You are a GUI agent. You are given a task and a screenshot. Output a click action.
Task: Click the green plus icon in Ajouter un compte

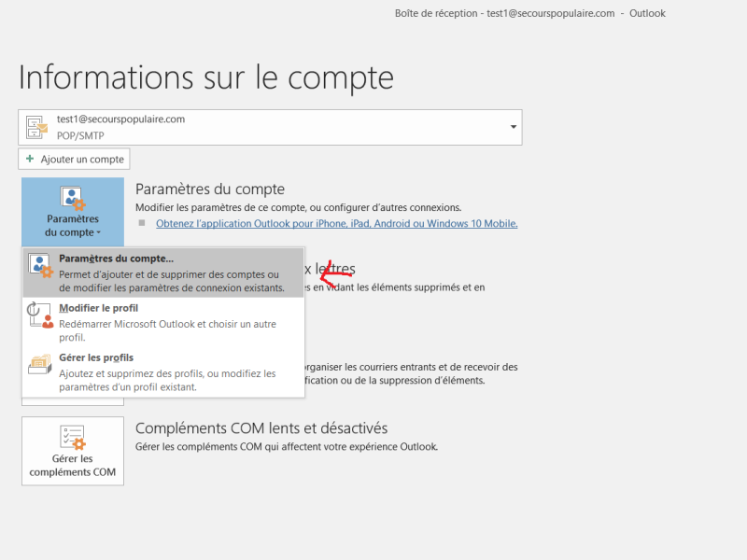click(x=30, y=159)
